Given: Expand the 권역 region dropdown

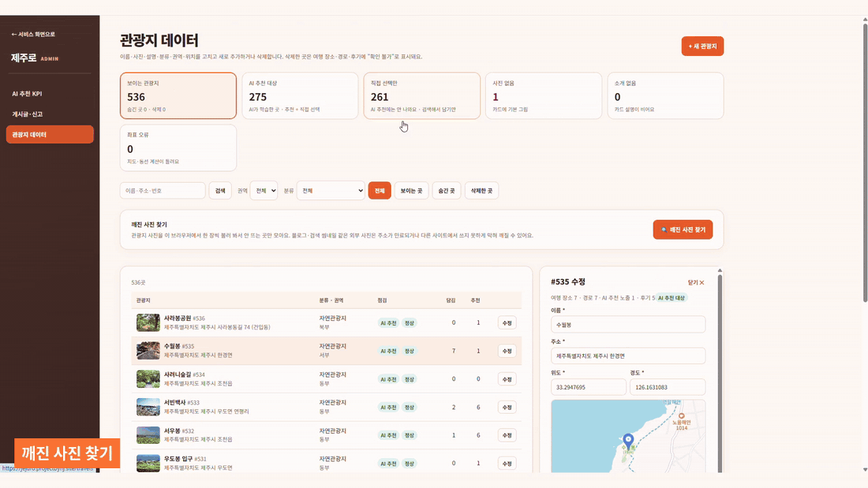Looking at the screenshot, I should tap(264, 191).
